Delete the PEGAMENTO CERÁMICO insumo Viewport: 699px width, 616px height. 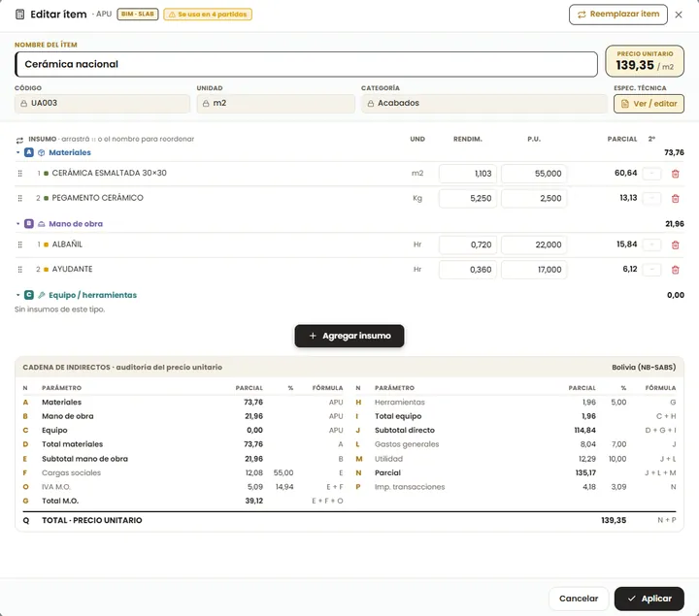click(675, 199)
